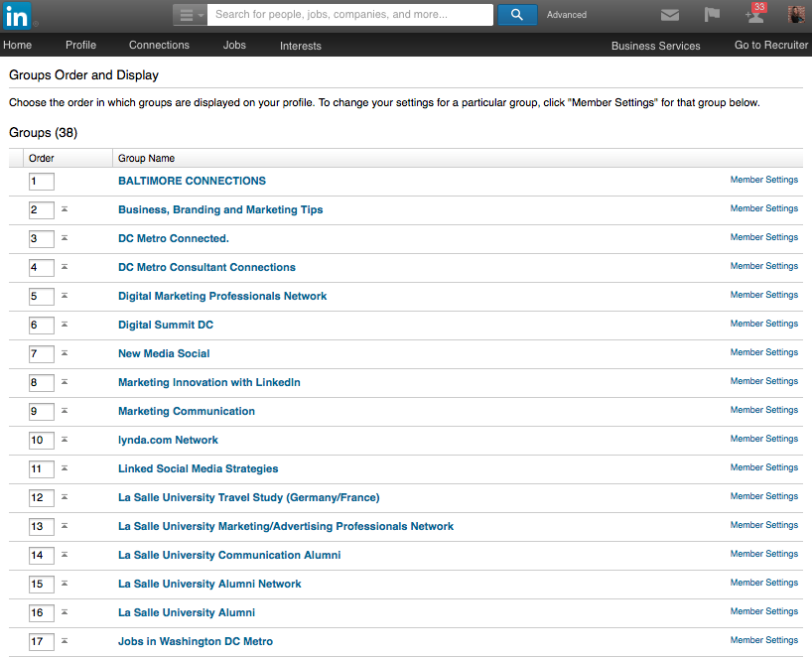Click the profile photo avatar

click(796, 15)
